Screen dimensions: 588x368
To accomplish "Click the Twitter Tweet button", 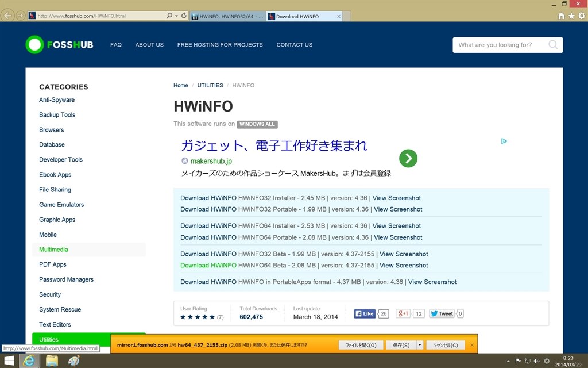I will click(x=442, y=313).
